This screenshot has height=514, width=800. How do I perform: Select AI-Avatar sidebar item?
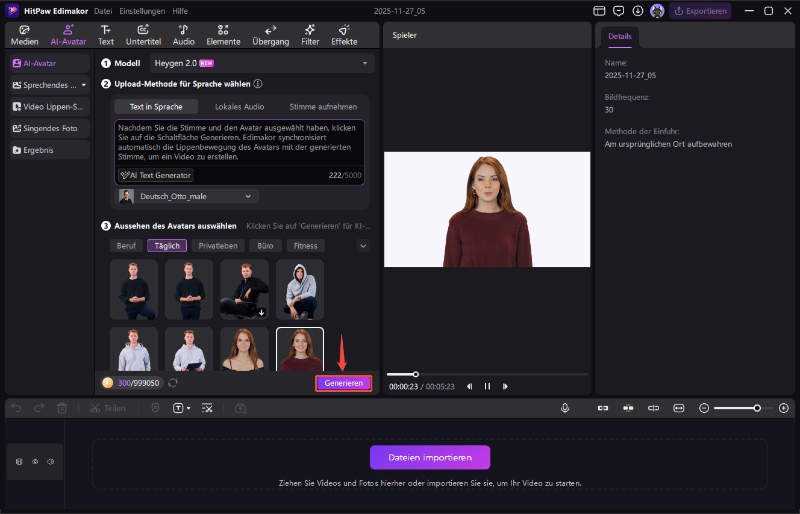pyautogui.click(x=49, y=63)
